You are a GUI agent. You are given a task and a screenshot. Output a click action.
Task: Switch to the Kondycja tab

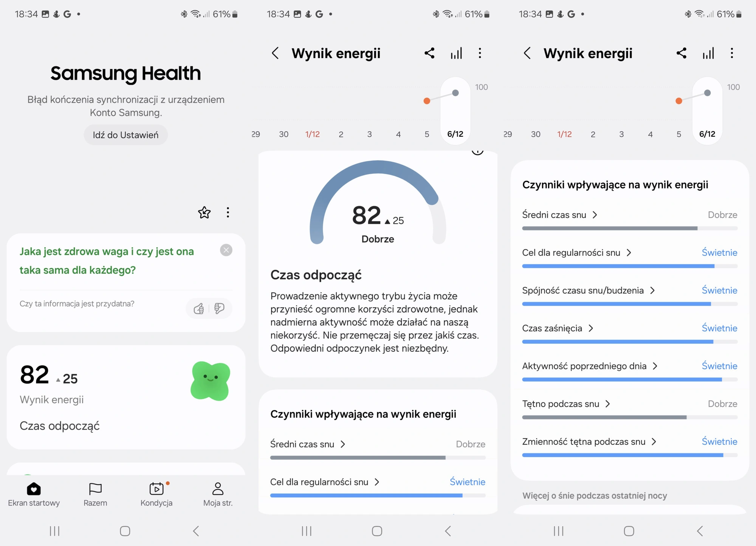point(156,494)
